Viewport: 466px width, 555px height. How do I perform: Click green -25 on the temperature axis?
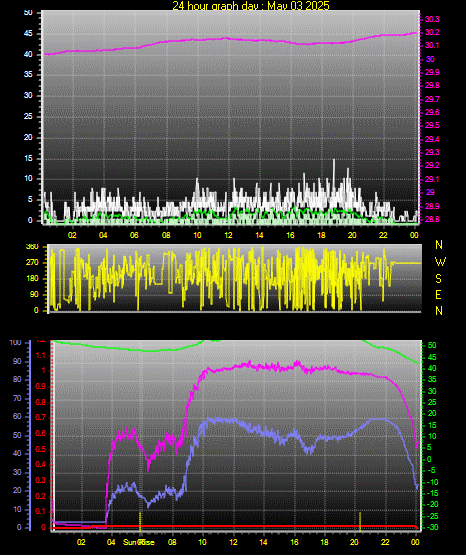click(x=432, y=516)
